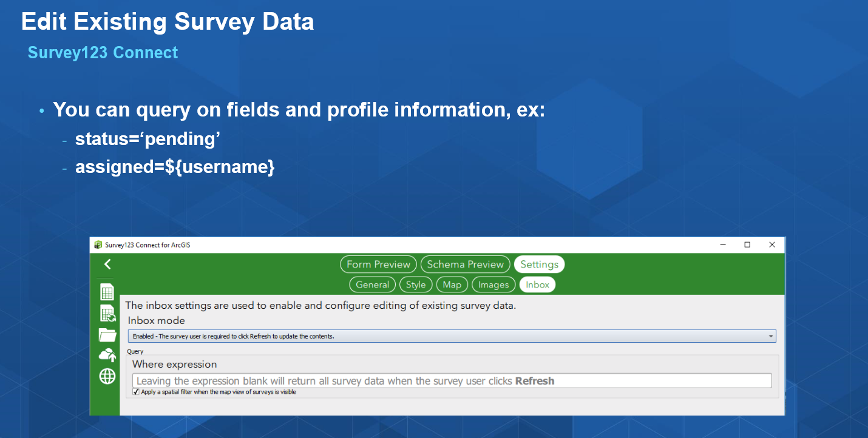868x438 pixels.
Task: Click the Survey123 Connect app icon in title bar
Action: 98,245
